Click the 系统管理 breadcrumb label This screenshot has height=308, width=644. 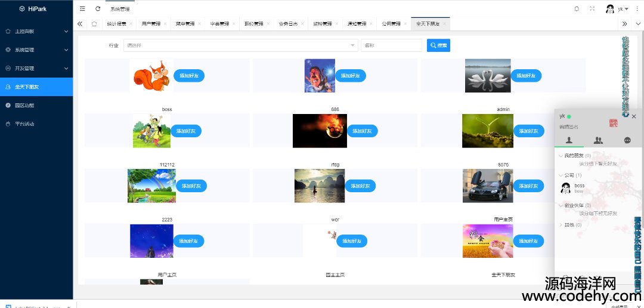[x=120, y=8]
